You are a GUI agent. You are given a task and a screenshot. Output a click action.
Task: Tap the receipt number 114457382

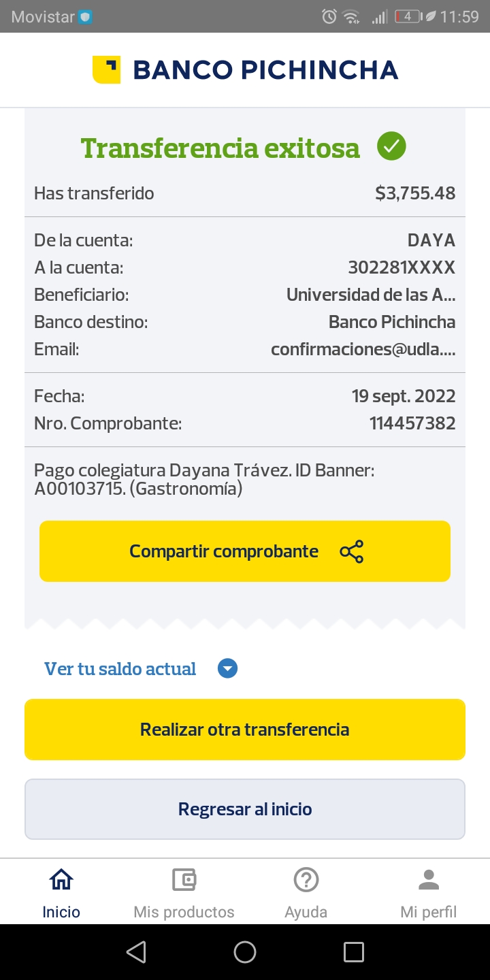pos(412,423)
